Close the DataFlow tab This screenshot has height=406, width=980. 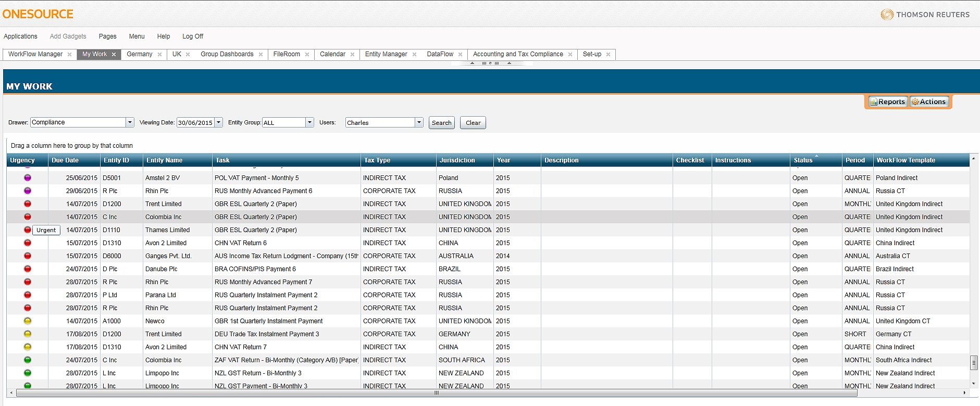[x=460, y=55]
